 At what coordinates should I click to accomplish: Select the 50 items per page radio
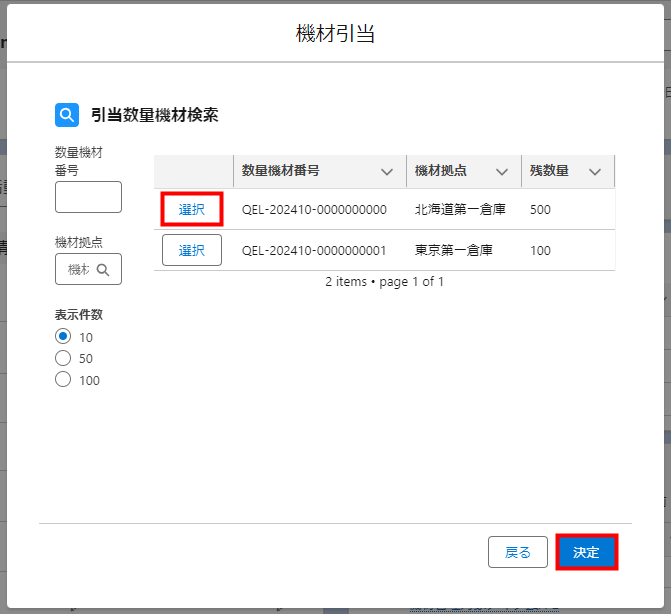[x=63, y=358]
